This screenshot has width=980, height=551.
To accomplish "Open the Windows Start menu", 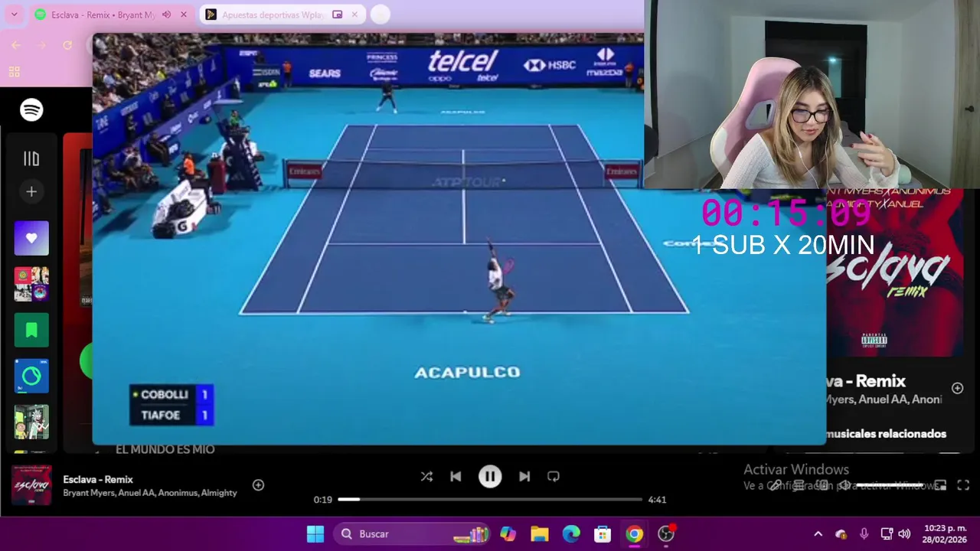I will coord(315,534).
